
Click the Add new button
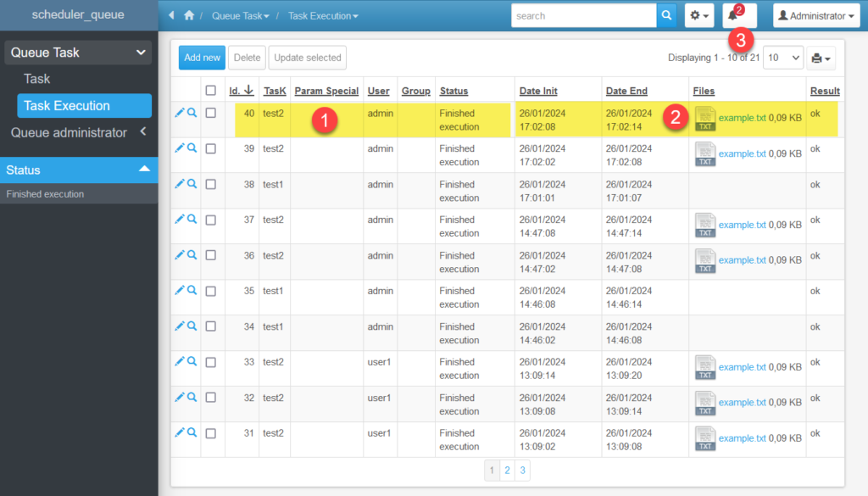[x=202, y=58]
